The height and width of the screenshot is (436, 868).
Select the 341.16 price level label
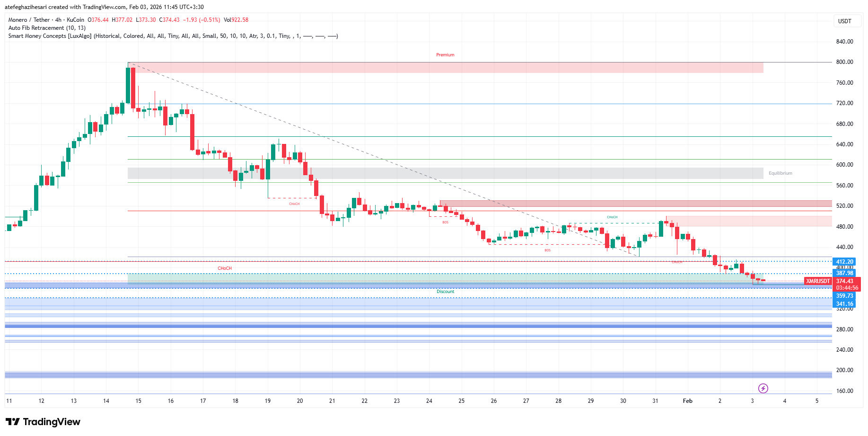coord(844,304)
